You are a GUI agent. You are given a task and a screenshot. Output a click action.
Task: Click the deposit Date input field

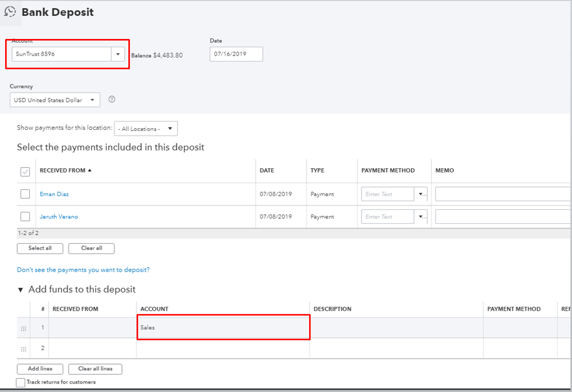tap(236, 54)
